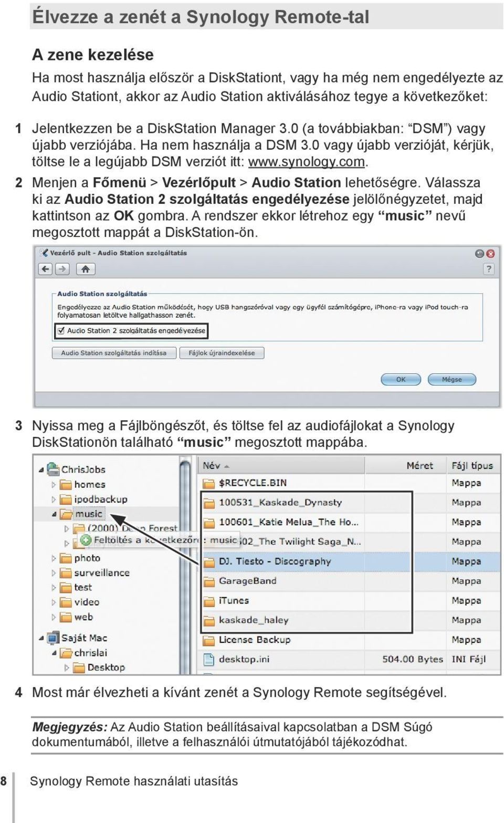Sort by the Fájl típus column header
Image resolution: width=504 pixels, height=823 pixels.
pyautogui.click(x=474, y=465)
